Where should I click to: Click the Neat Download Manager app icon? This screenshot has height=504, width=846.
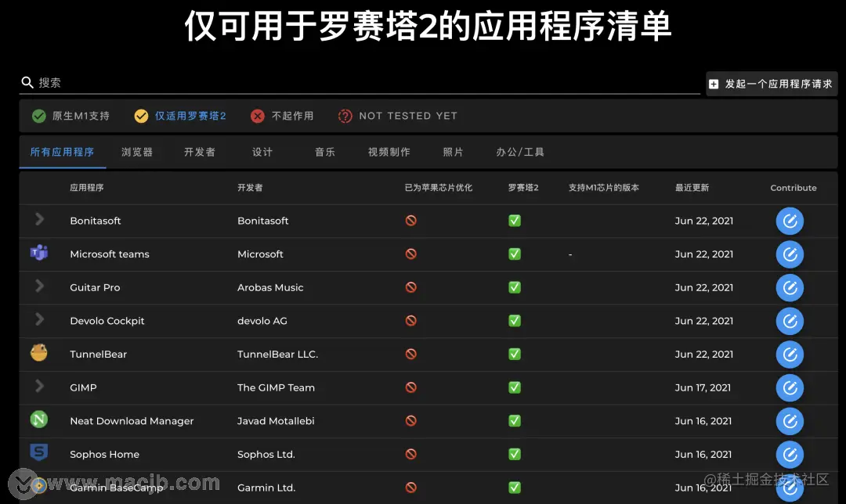point(39,419)
